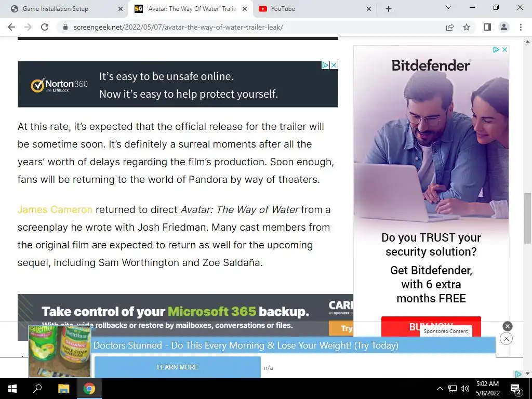Screen dimensions: 532x399
Task: Click scrollbar down arrow
Action: tap(527, 374)
